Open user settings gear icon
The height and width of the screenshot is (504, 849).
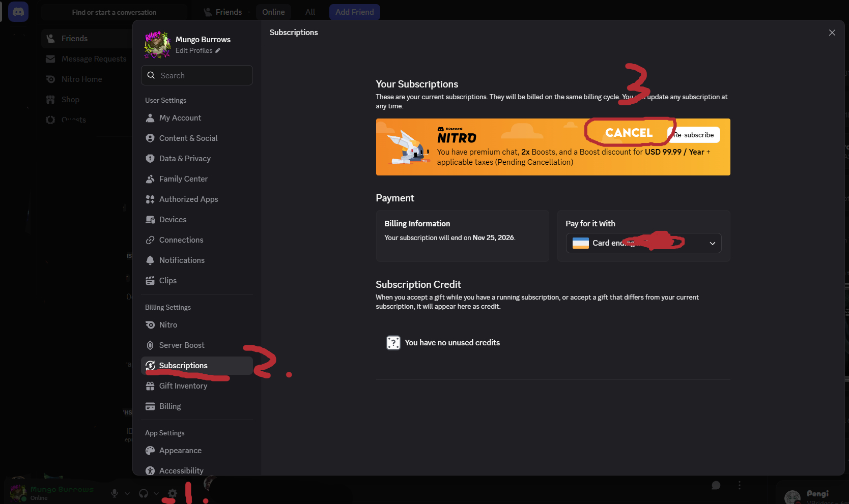[173, 493]
